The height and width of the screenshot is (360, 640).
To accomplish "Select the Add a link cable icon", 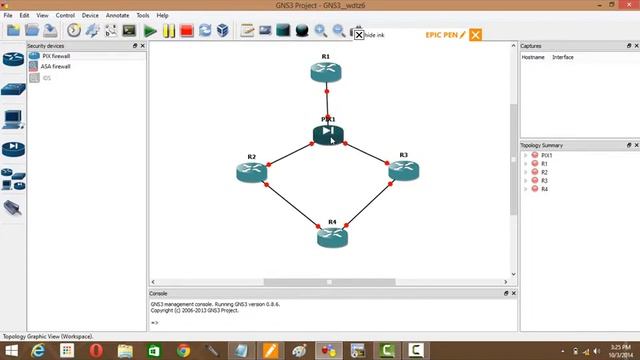I will click(x=13, y=208).
